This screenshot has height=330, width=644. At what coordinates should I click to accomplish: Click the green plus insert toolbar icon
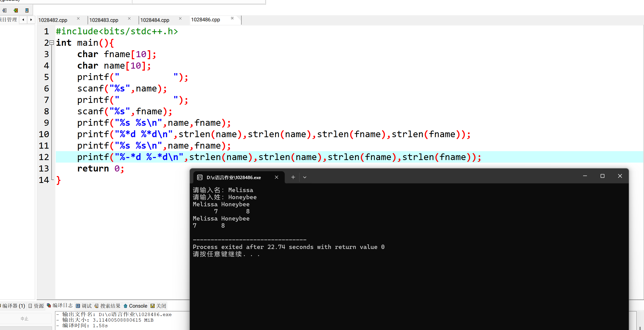(x=16, y=10)
